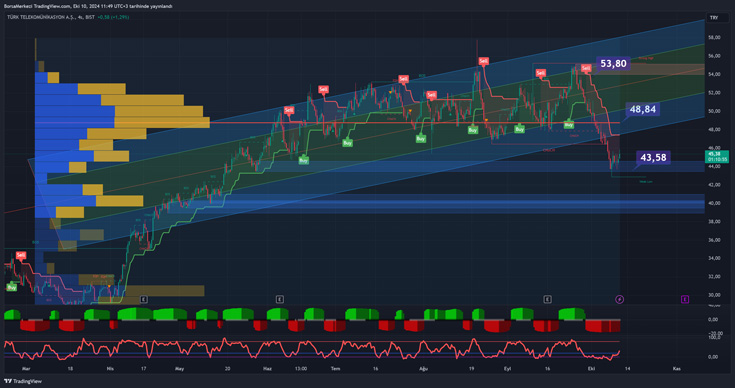Click the earnings E marker above Eyl 16
Viewport: 735px width, 388px height.
pos(547,299)
